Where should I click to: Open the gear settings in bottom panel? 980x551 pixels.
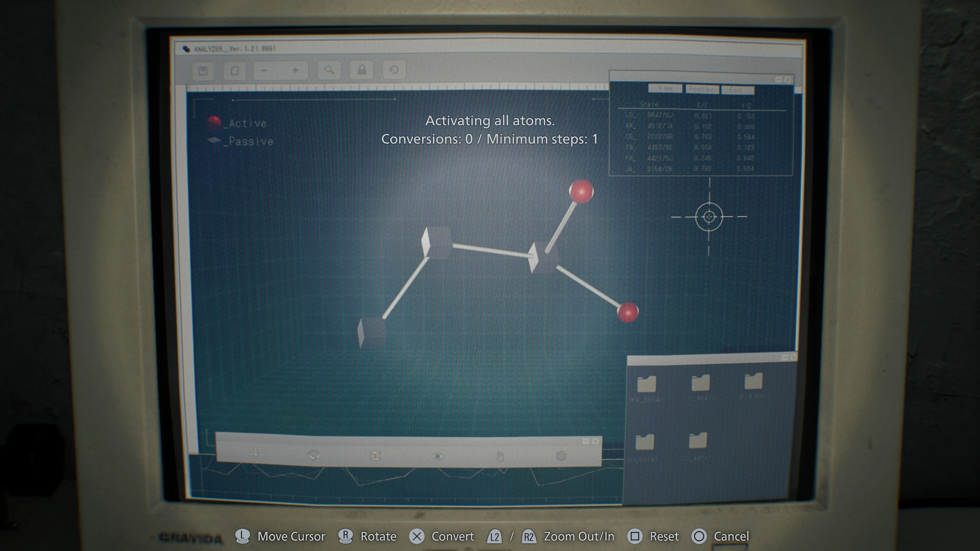click(x=561, y=456)
